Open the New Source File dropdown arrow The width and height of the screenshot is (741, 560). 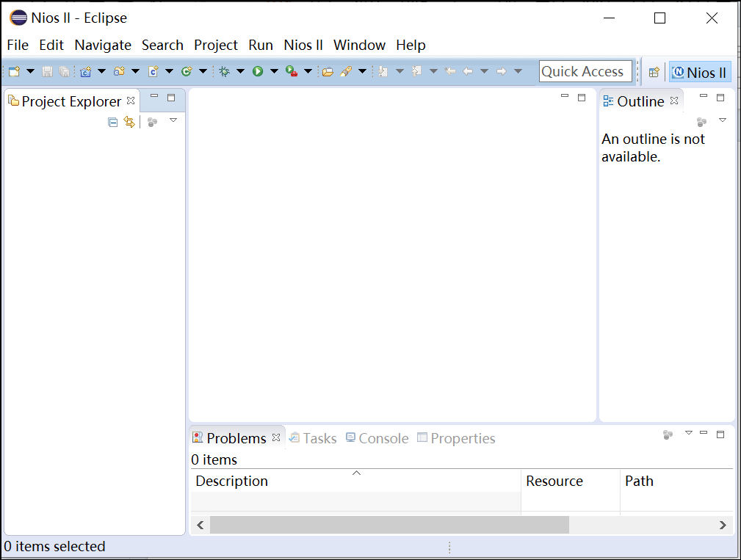click(169, 71)
